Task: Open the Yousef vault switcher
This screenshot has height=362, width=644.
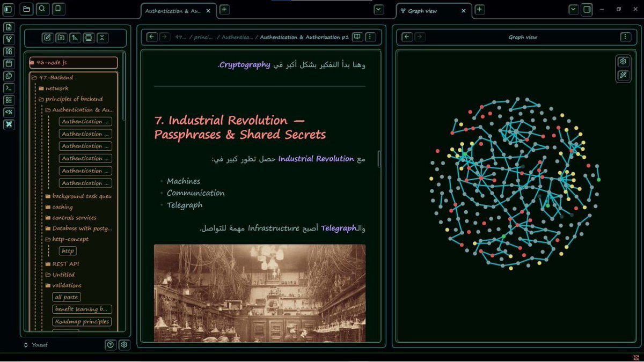Action: [x=36, y=345]
